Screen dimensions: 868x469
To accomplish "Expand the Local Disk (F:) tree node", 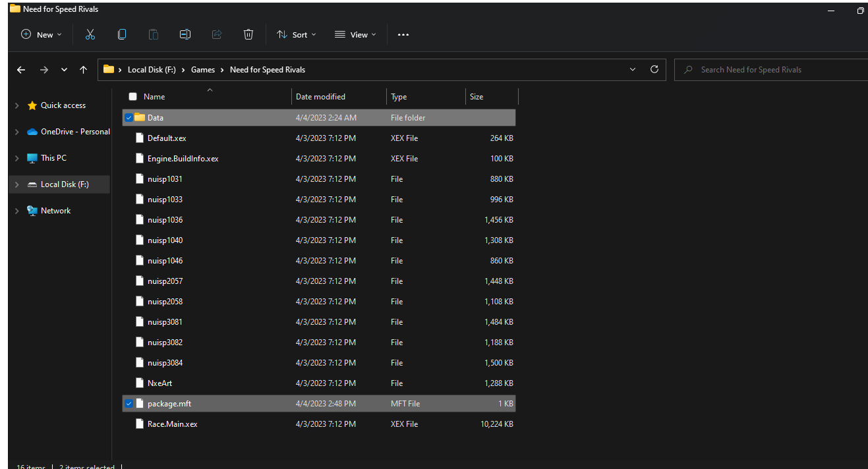I will [x=16, y=184].
